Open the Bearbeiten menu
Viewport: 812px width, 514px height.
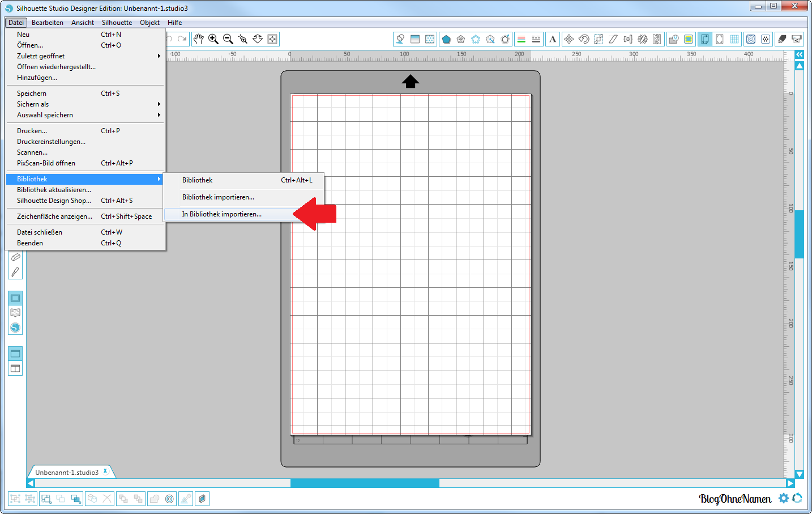(48, 23)
